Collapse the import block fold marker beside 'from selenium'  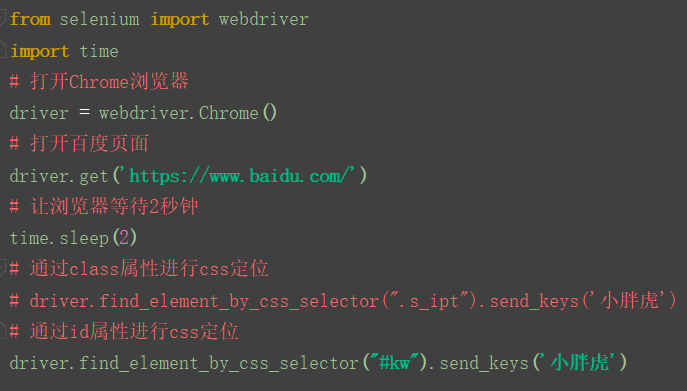[2, 18]
